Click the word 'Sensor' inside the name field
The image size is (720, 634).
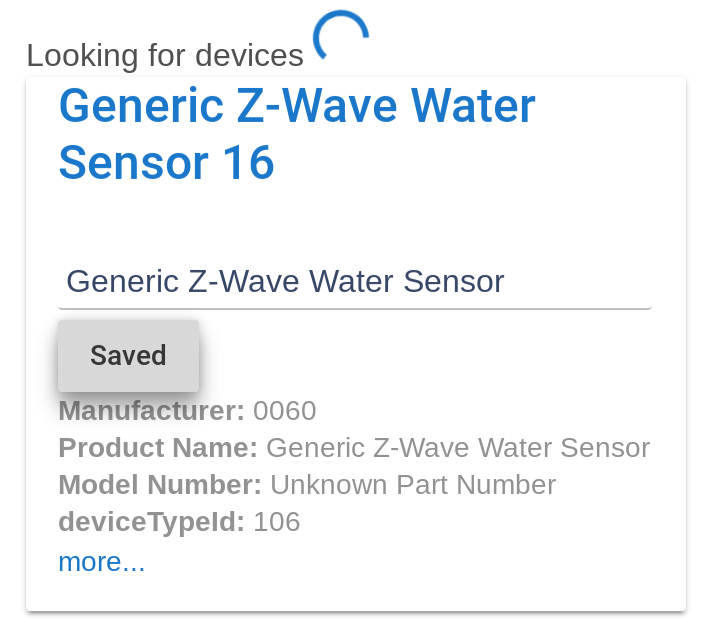[454, 281]
